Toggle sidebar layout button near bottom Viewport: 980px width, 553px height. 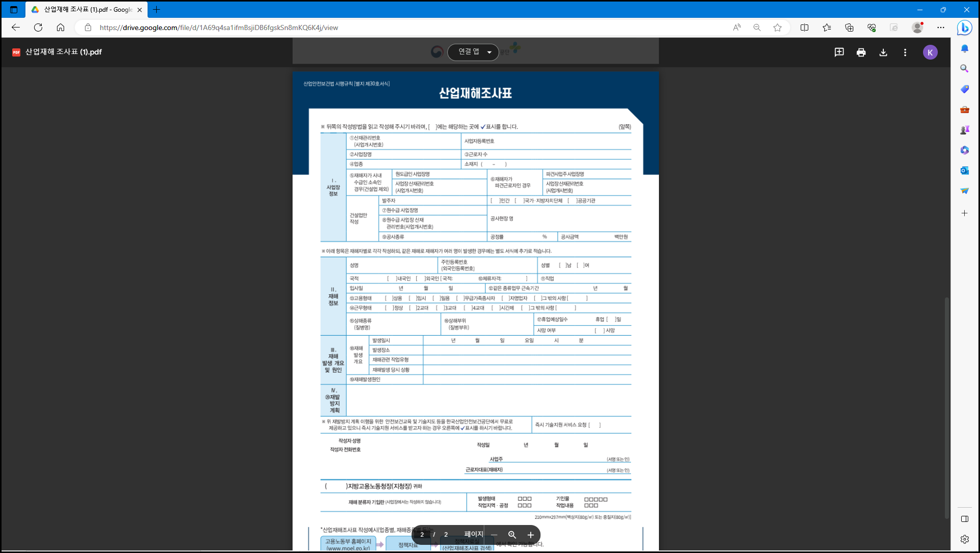(964, 519)
